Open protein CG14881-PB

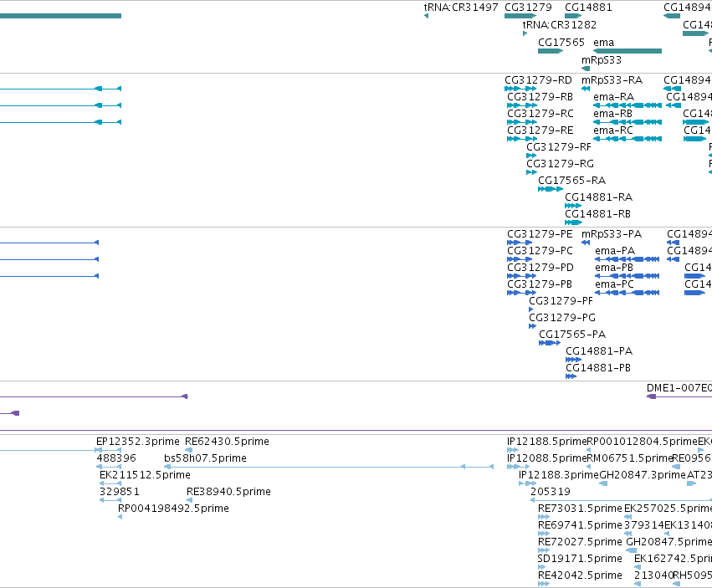598,368
